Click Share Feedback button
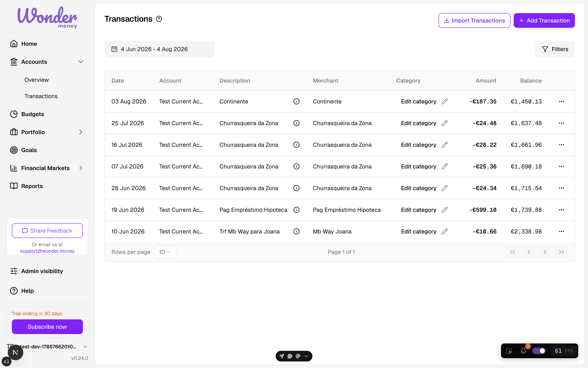The height and width of the screenshot is (368, 588). 47,231
